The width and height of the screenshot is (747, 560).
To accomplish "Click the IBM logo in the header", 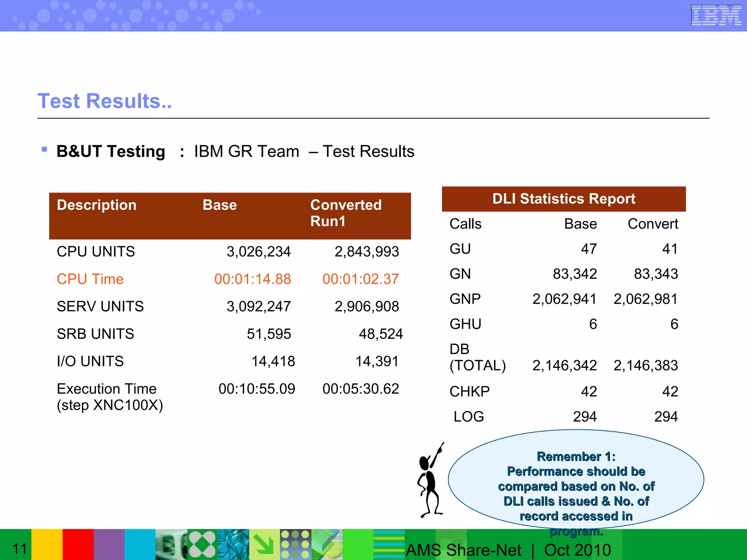I will click(716, 15).
